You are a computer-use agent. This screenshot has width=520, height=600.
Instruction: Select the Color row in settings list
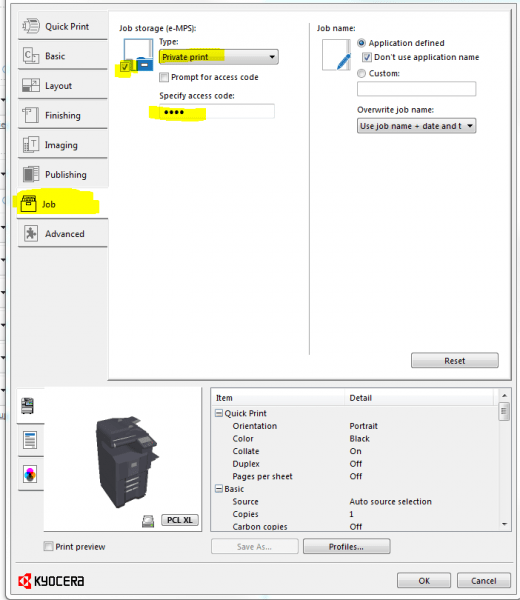click(355, 439)
